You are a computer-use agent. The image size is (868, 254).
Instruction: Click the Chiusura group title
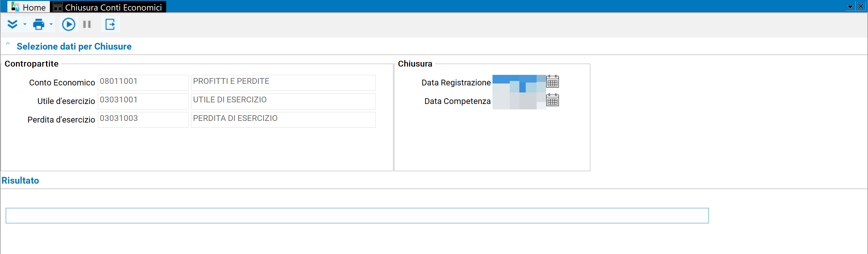415,64
